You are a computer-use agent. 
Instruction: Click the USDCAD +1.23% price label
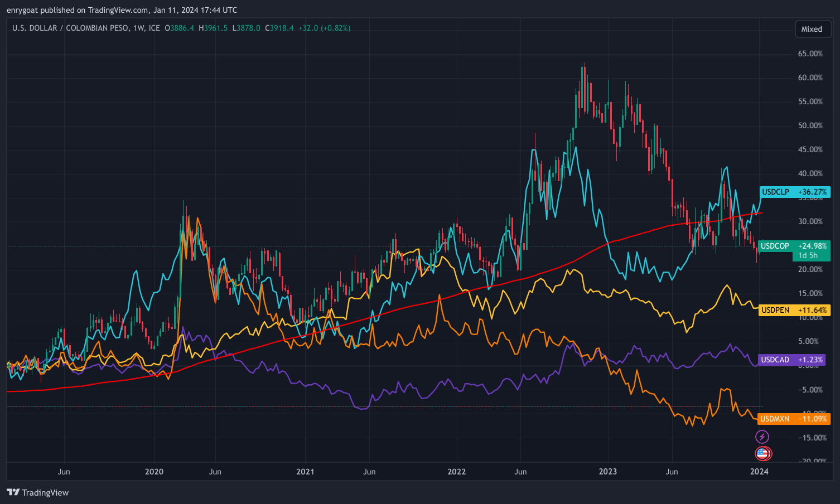(x=791, y=360)
